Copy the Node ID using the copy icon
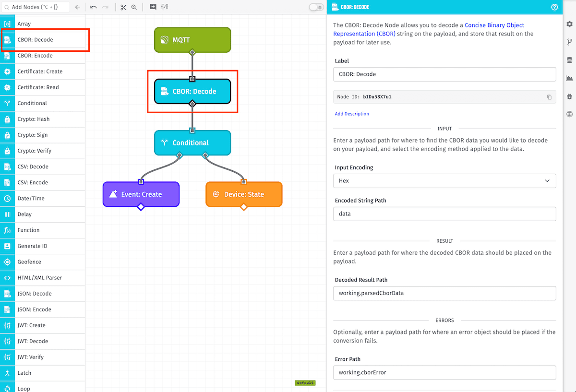 tap(549, 96)
